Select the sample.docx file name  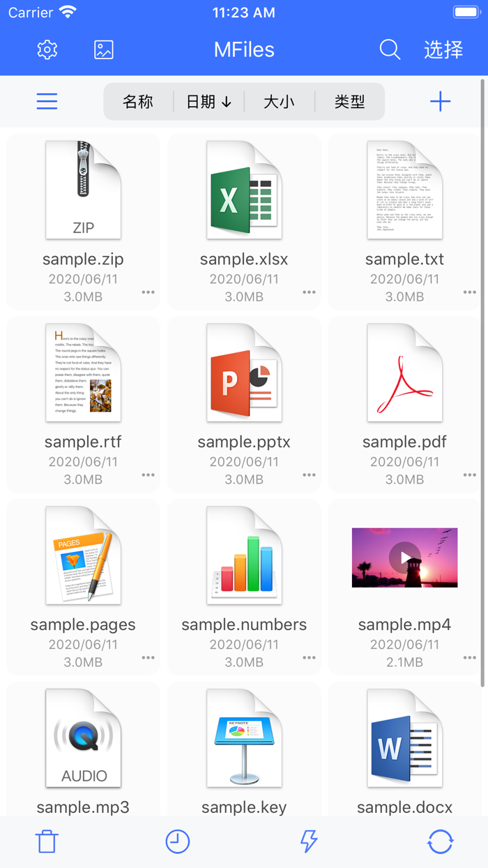405,808
